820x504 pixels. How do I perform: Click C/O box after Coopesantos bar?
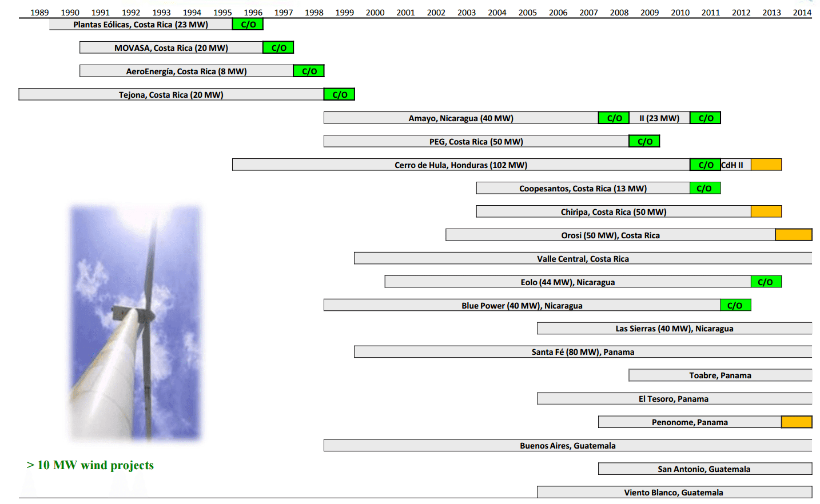pyautogui.click(x=705, y=189)
